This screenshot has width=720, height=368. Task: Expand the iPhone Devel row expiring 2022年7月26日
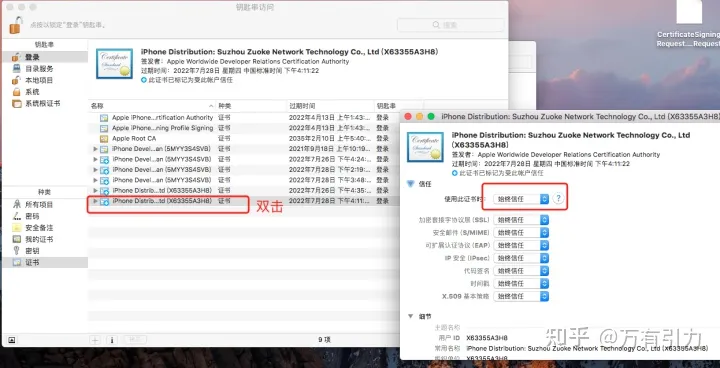[x=96, y=159]
